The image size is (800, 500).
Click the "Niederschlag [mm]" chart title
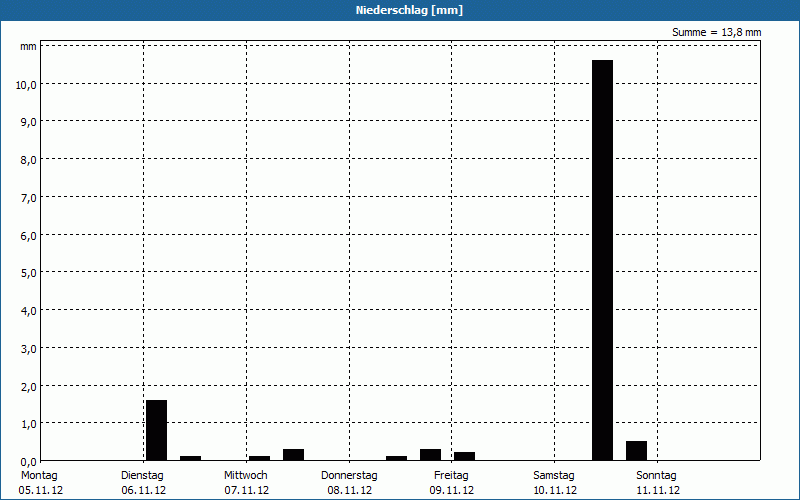(409, 10)
